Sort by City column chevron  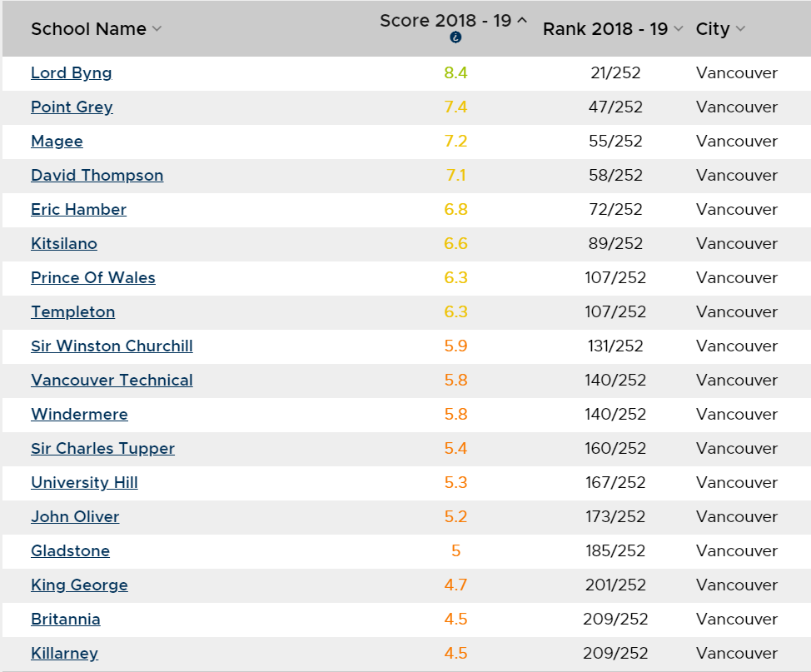741,29
